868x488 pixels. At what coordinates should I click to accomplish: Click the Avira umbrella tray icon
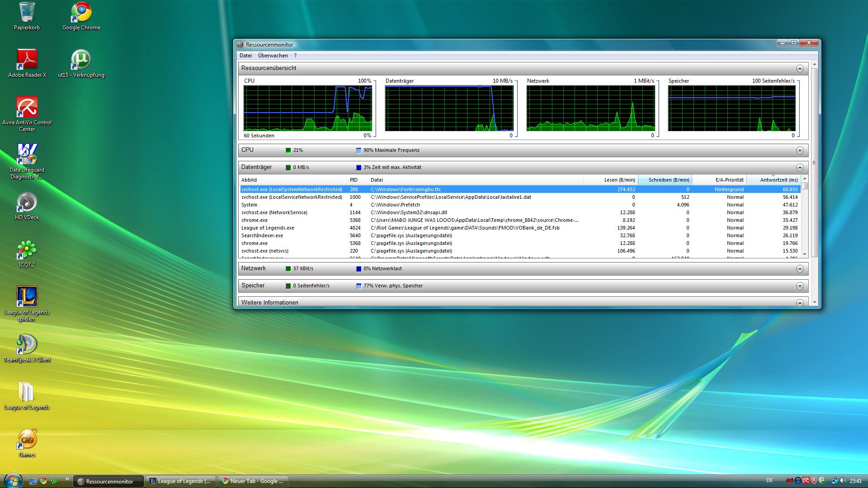coord(806,481)
